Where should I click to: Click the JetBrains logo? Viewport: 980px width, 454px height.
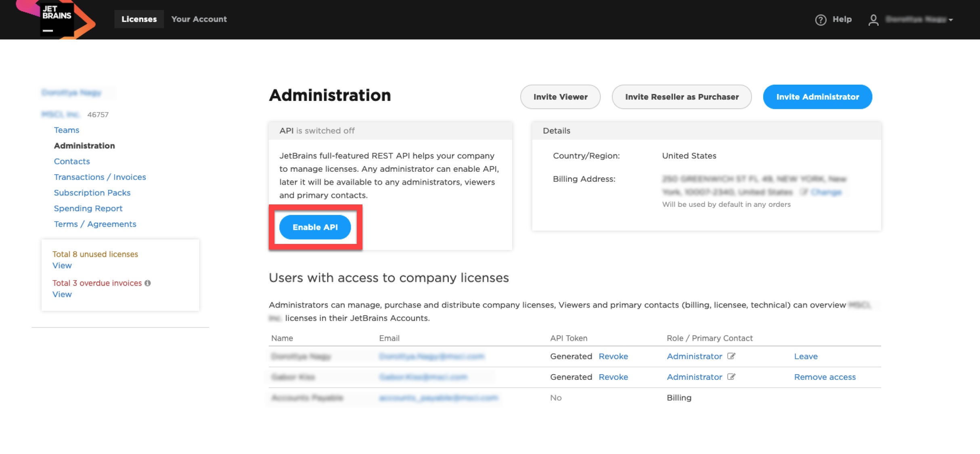[57, 19]
